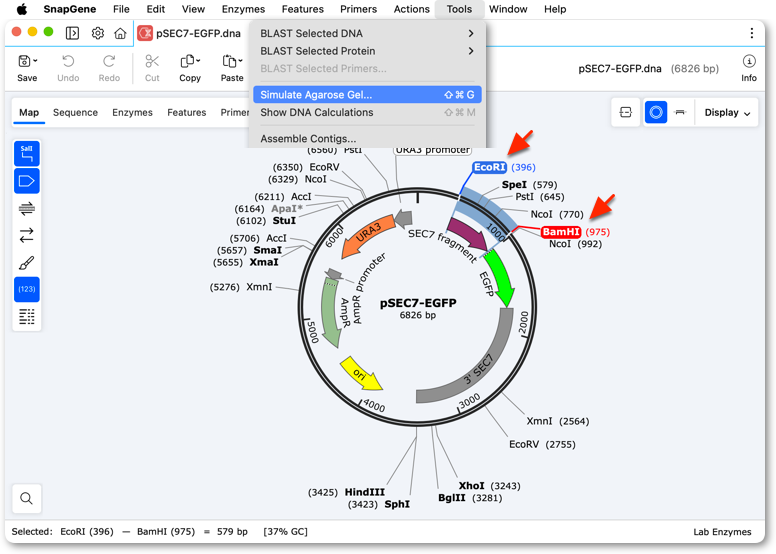Open the three-dot overflow menu

pos(752,33)
